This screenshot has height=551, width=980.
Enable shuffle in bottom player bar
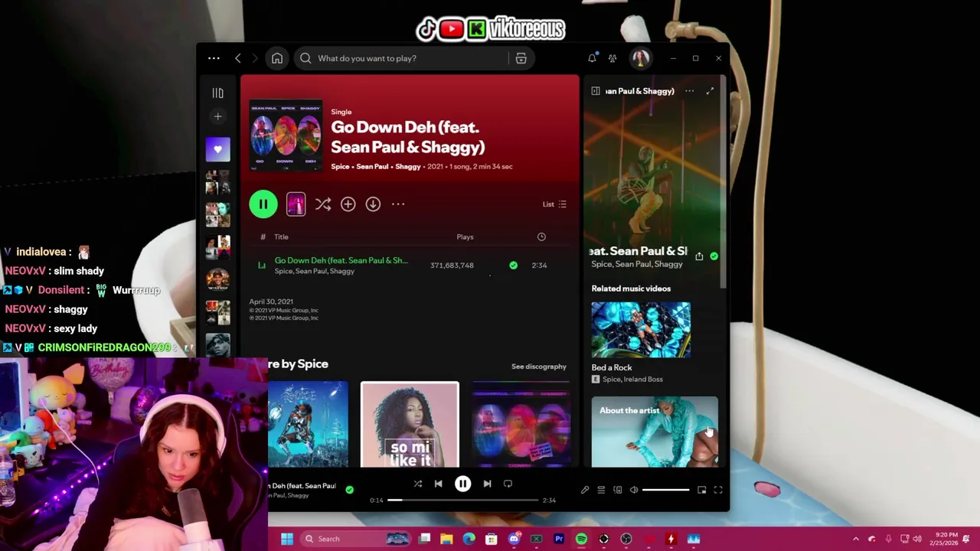click(417, 484)
